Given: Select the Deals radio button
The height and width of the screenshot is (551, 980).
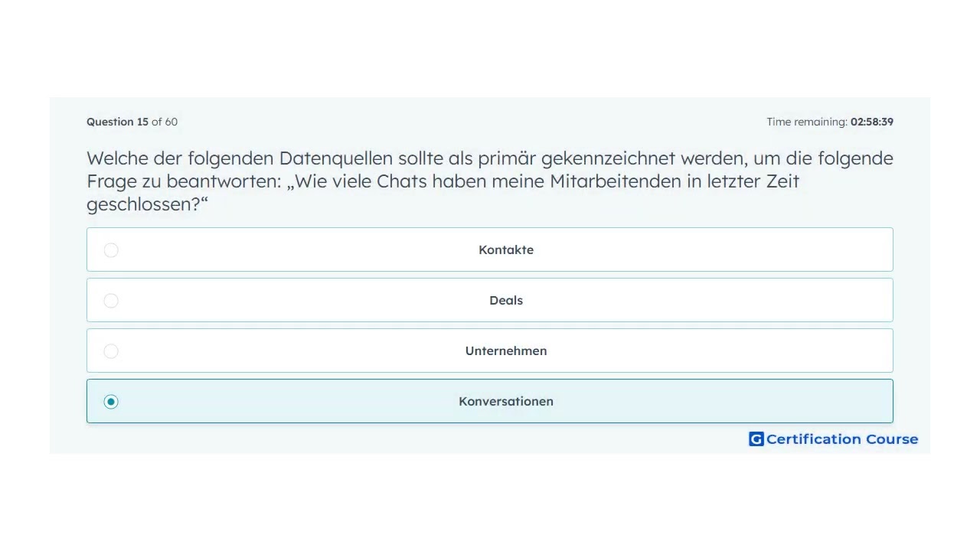Looking at the screenshot, I should [111, 301].
